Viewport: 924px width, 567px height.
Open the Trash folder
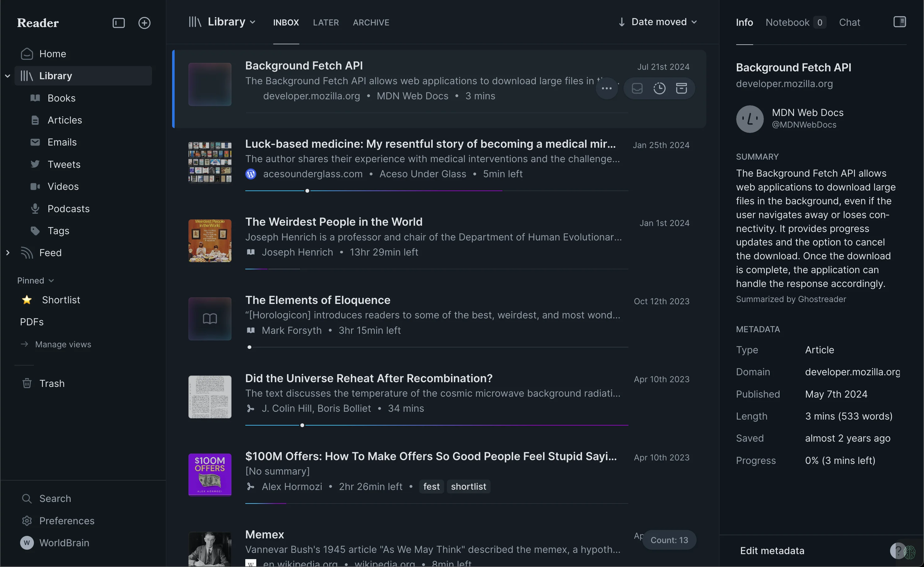[52, 383]
